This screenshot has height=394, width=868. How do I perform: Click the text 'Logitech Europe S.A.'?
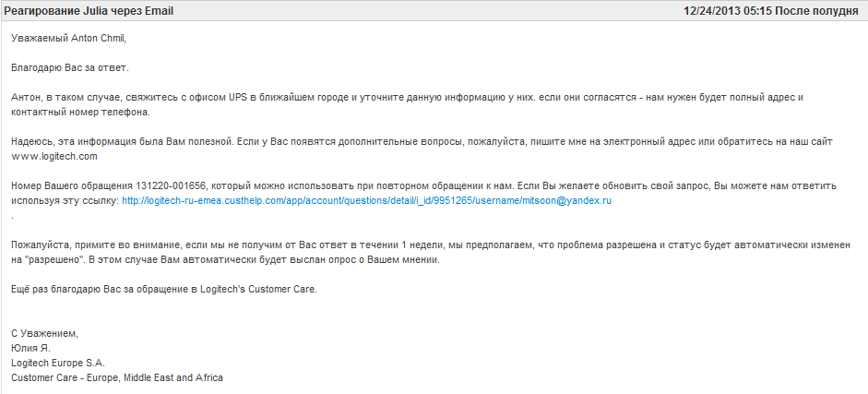pyautogui.click(x=58, y=364)
